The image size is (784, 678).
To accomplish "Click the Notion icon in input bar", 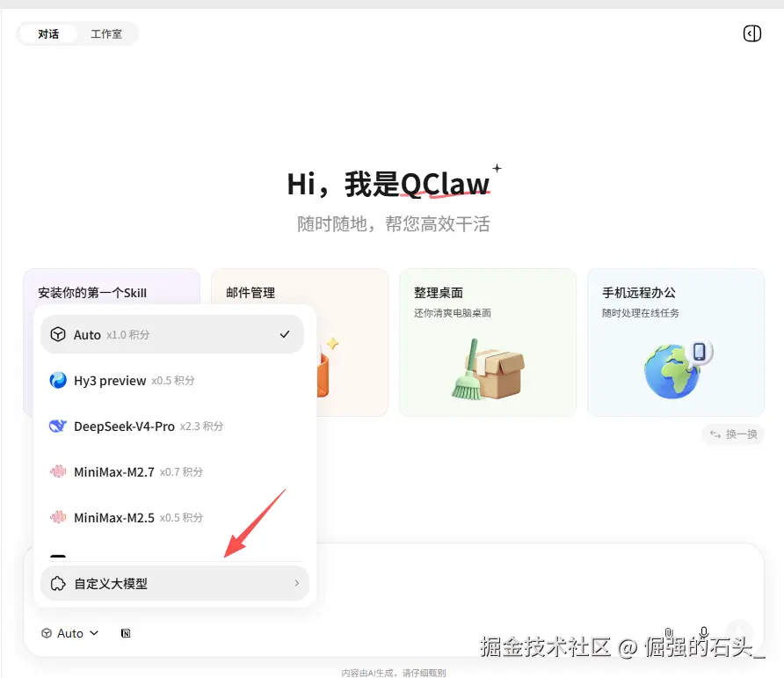I will 126,633.
